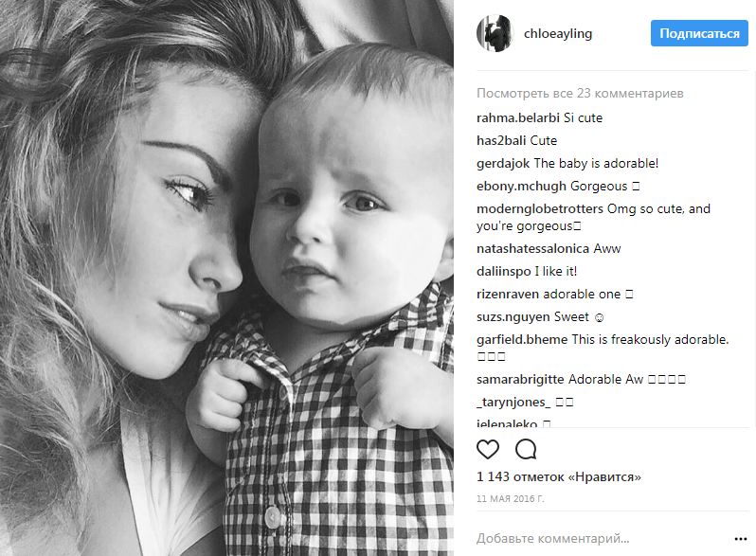
Task: Open samarabrigitte profile link
Action: [x=520, y=380]
